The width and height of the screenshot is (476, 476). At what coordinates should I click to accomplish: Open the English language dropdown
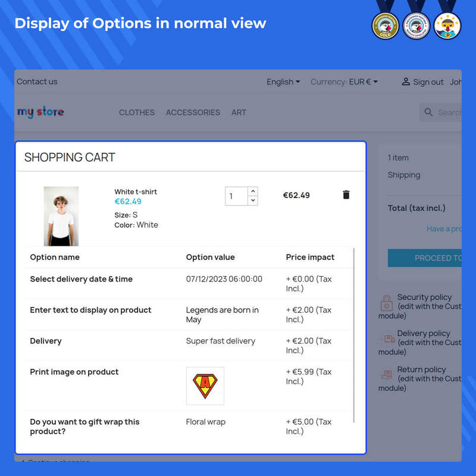[x=283, y=82]
